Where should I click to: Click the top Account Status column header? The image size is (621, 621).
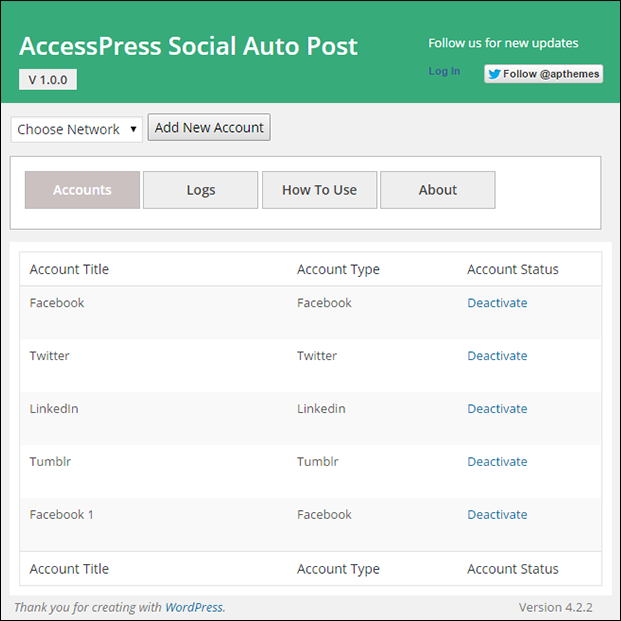pyautogui.click(x=513, y=269)
